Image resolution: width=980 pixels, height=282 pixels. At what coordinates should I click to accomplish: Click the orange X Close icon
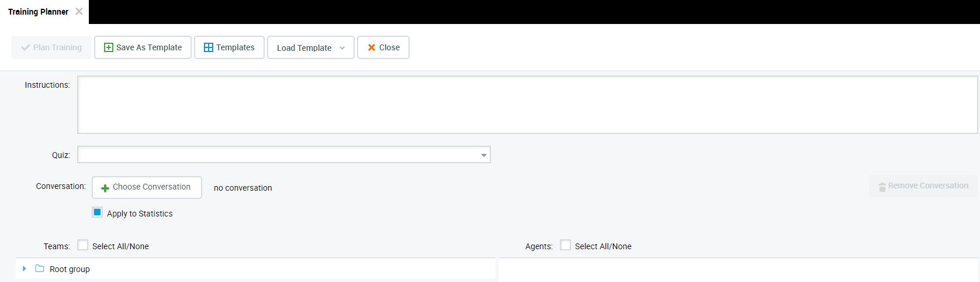pos(371,47)
